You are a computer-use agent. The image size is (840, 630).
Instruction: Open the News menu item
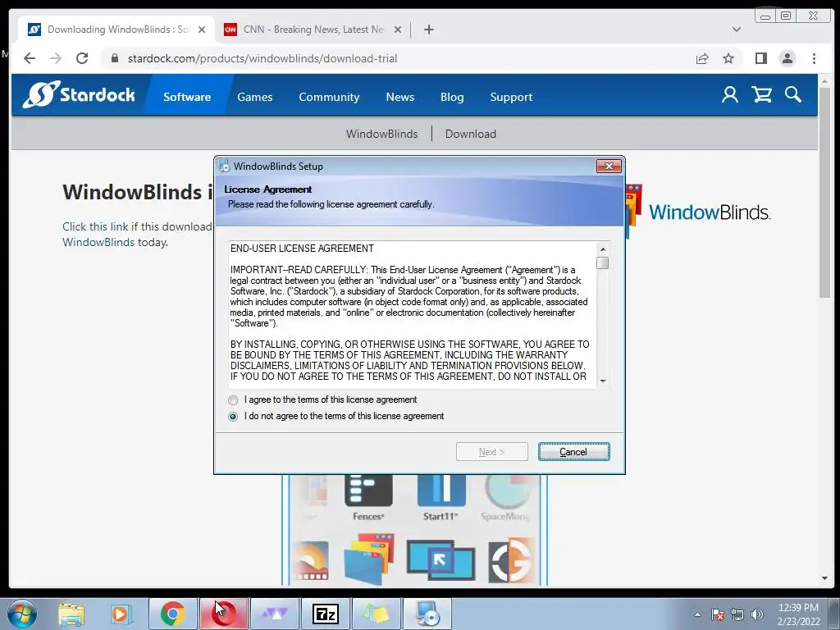point(400,97)
